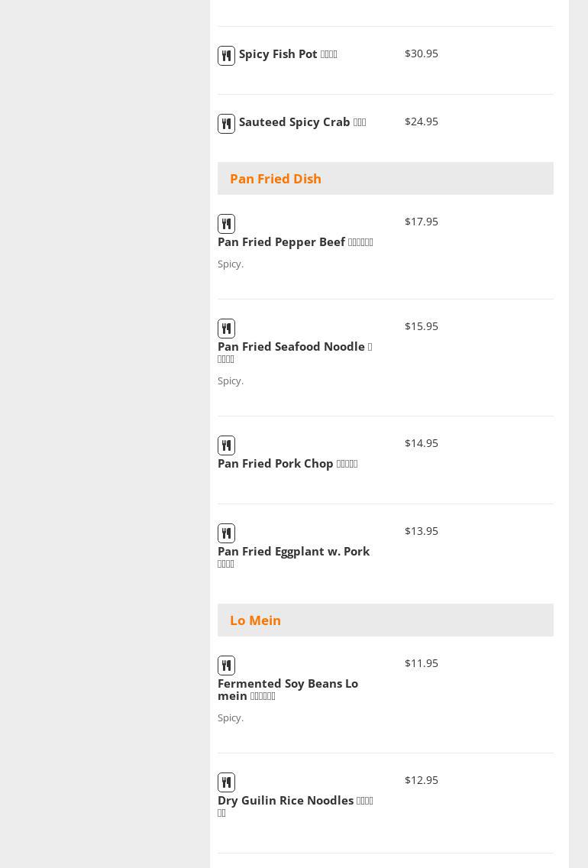Click the utensils icon beside Spicy Fish Pot

point(226,56)
